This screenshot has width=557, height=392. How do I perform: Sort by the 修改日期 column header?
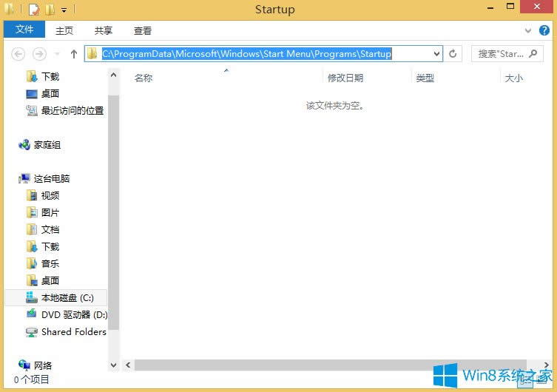pyautogui.click(x=345, y=78)
